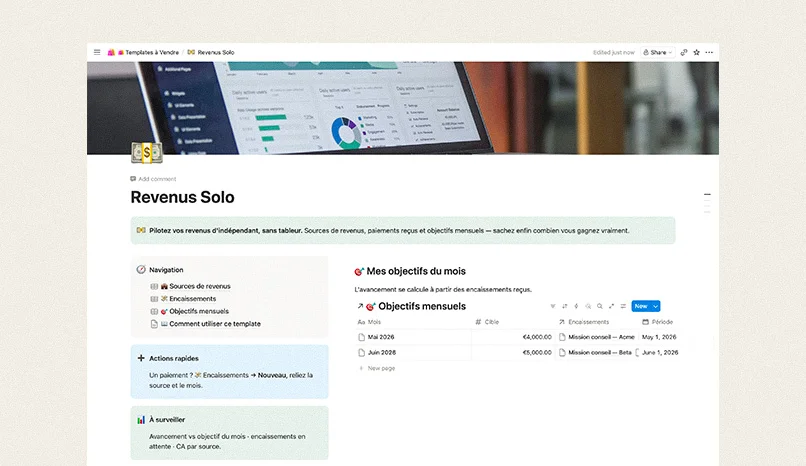Viewport: 806px width, 466px height.
Task: Click the Share button
Action: click(657, 52)
